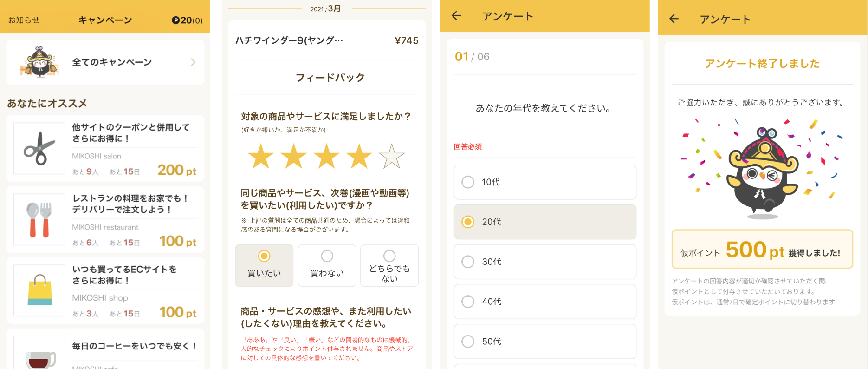The width and height of the screenshot is (868, 369).
Task: Rate five stars for satisfaction
Action: (x=392, y=156)
